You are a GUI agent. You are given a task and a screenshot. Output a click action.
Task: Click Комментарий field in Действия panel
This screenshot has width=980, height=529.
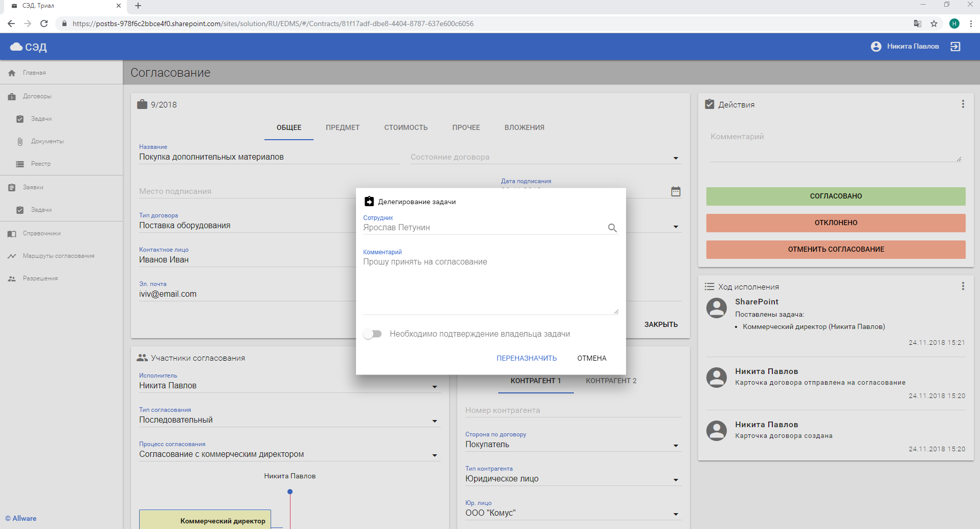coord(836,146)
